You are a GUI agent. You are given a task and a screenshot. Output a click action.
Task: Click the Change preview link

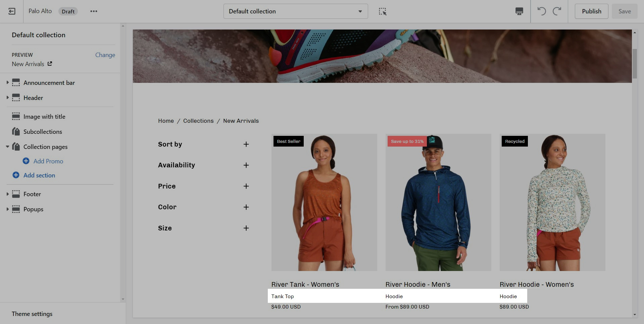(105, 55)
